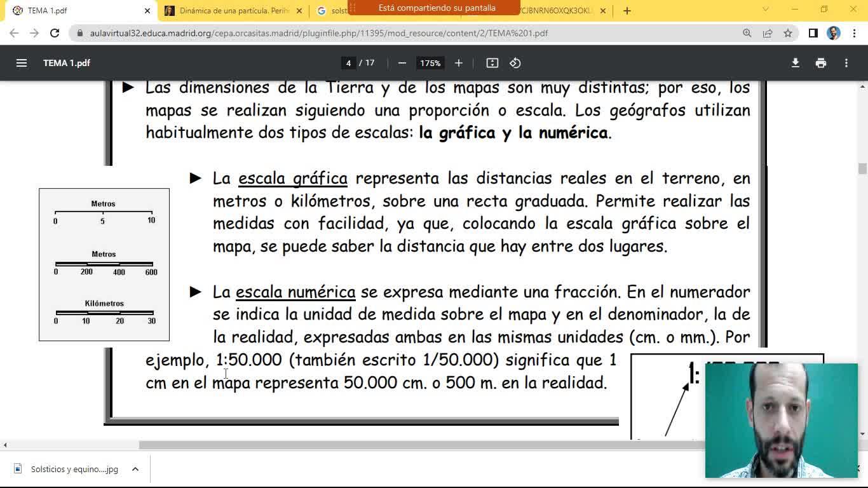
Task: Click the horizontal scrollbar left arrow
Action: (5, 445)
